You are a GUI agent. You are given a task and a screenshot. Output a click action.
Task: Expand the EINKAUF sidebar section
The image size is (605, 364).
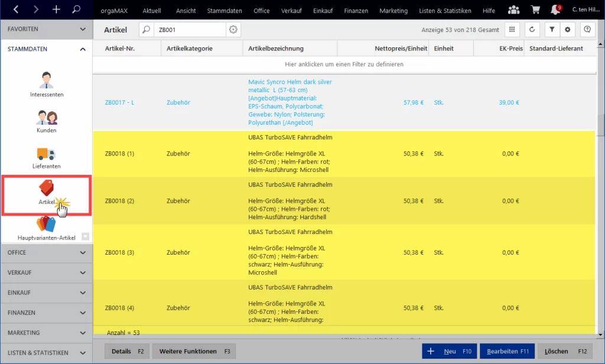click(46, 292)
